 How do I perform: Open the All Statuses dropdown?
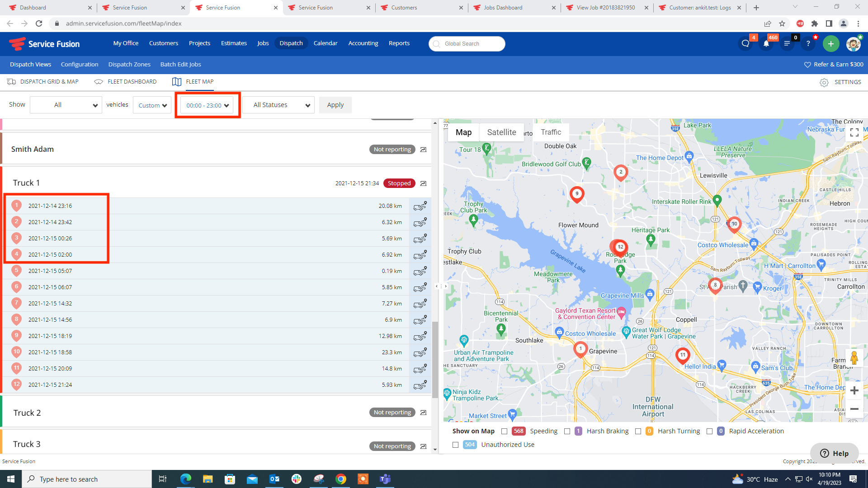point(278,105)
